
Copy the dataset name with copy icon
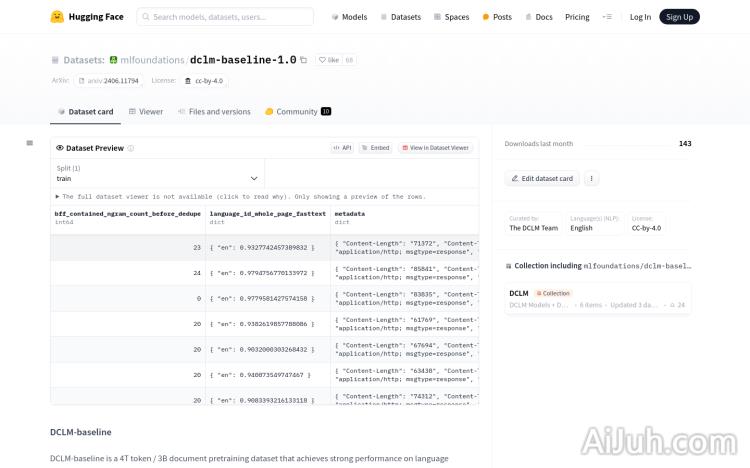click(304, 60)
